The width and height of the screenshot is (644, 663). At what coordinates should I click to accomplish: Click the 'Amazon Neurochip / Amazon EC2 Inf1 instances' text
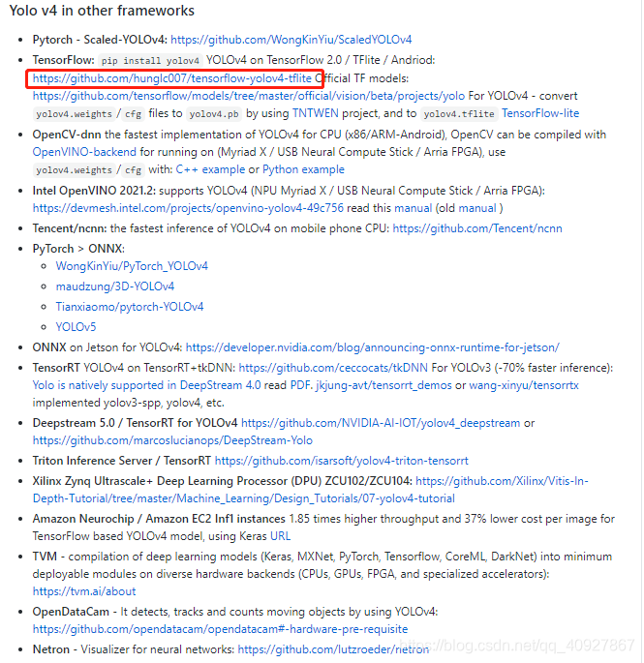coord(159,519)
